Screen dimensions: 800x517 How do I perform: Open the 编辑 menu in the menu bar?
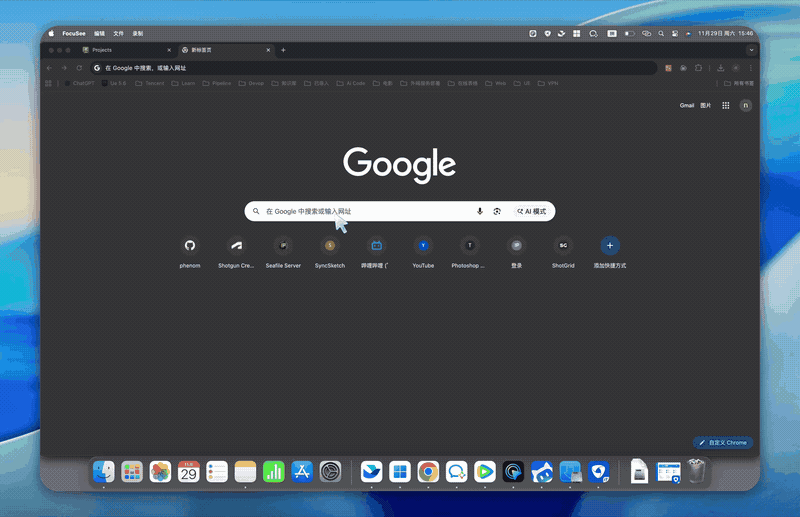[x=99, y=34]
